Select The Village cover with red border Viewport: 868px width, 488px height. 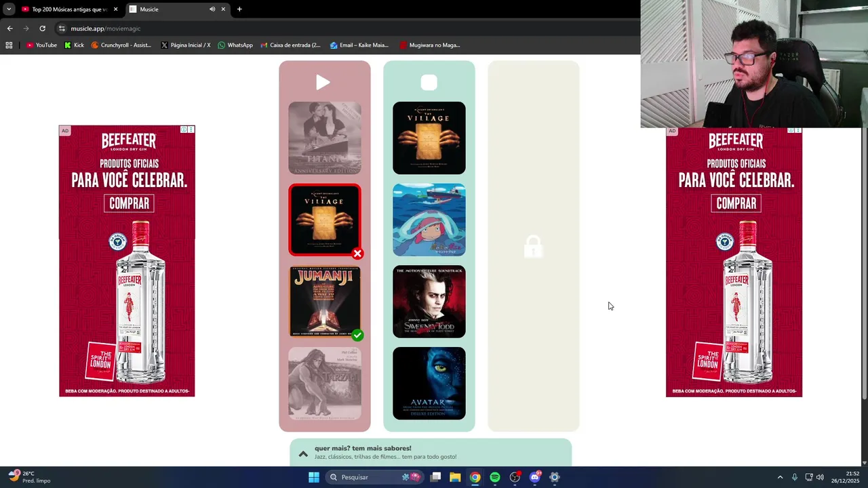coord(325,220)
